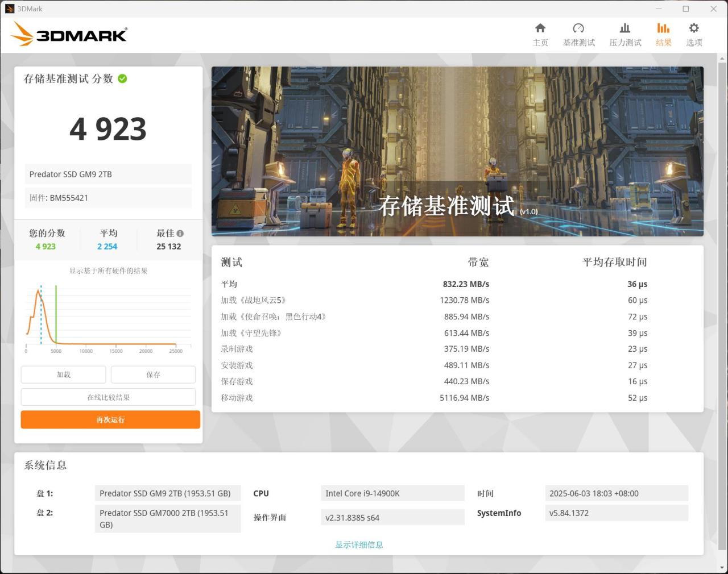The width and height of the screenshot is (728, 574).
Task: Click the orange 再次运行 button
Action: 110,419
